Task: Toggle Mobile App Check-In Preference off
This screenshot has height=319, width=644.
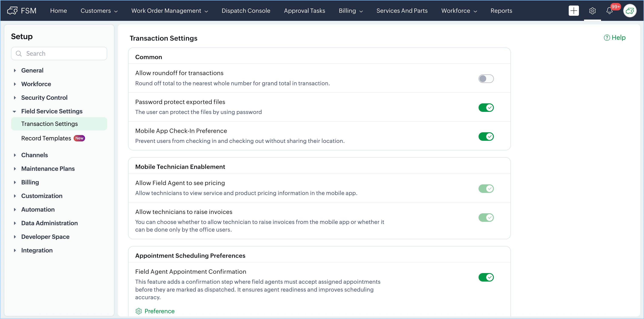Action: click(x=486, y=137)
